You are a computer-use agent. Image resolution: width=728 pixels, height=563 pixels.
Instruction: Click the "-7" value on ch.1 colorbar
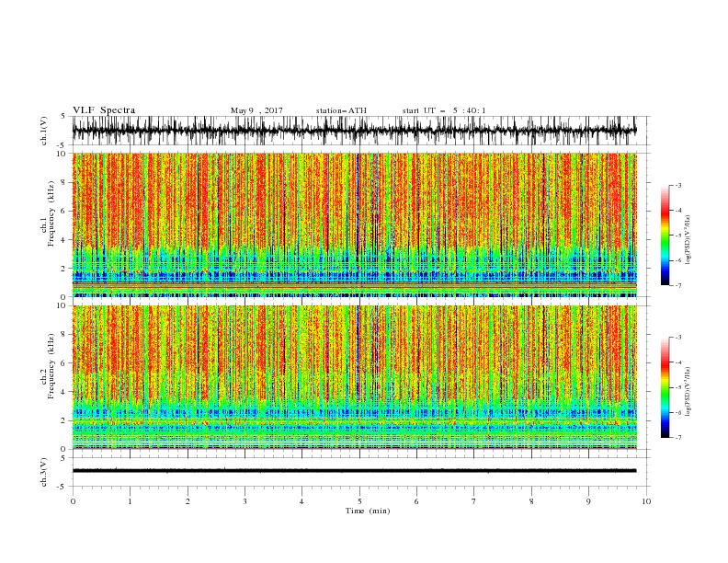tap(678, 286)
